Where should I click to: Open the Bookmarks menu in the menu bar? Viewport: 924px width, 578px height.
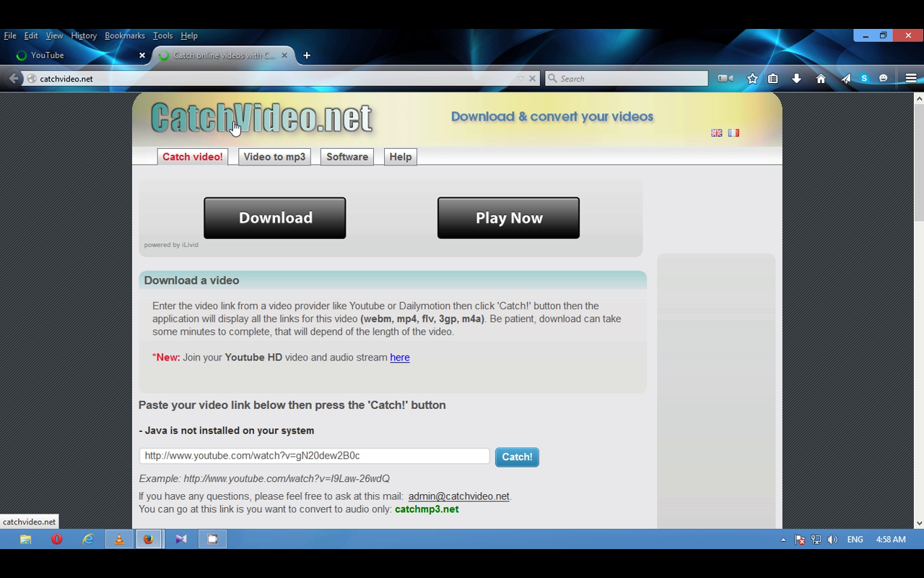click(124, 35)
